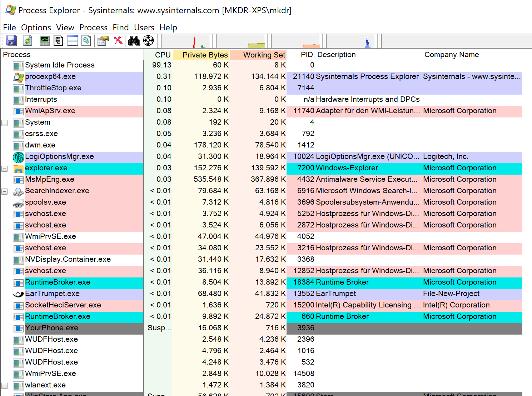Open System Information via the monitor icon
The height and width of the screenshot is (396, 532).
point(45,40)
